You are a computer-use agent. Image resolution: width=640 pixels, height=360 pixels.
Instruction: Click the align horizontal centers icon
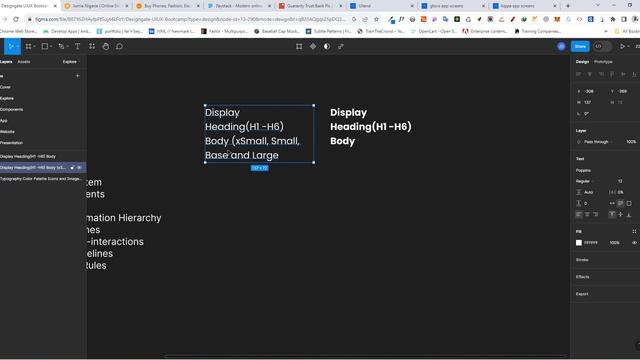pos(590,74)
